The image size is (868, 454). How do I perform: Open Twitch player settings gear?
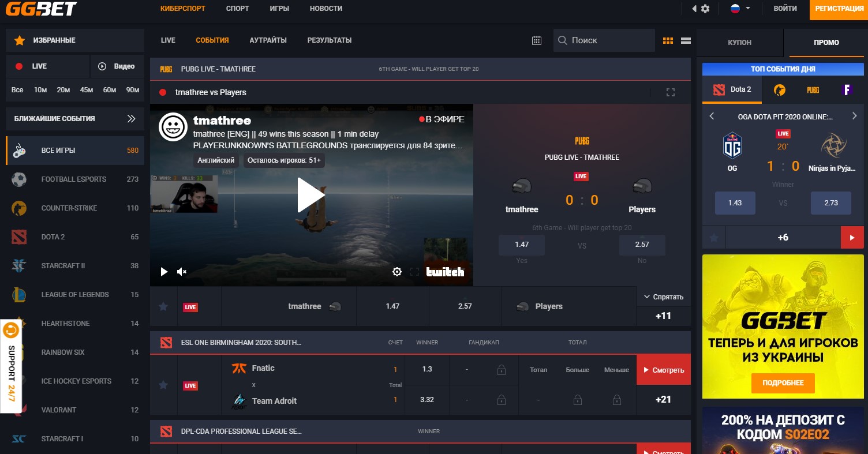tap(396, 272)
